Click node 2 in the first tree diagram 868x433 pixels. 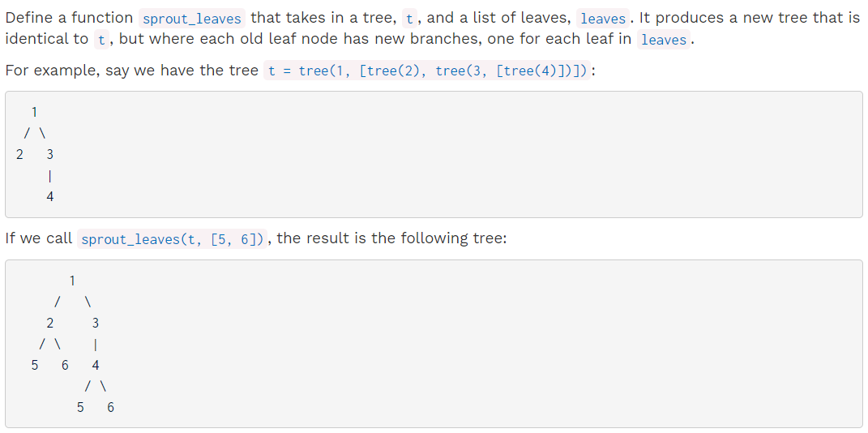click(19, 155)
